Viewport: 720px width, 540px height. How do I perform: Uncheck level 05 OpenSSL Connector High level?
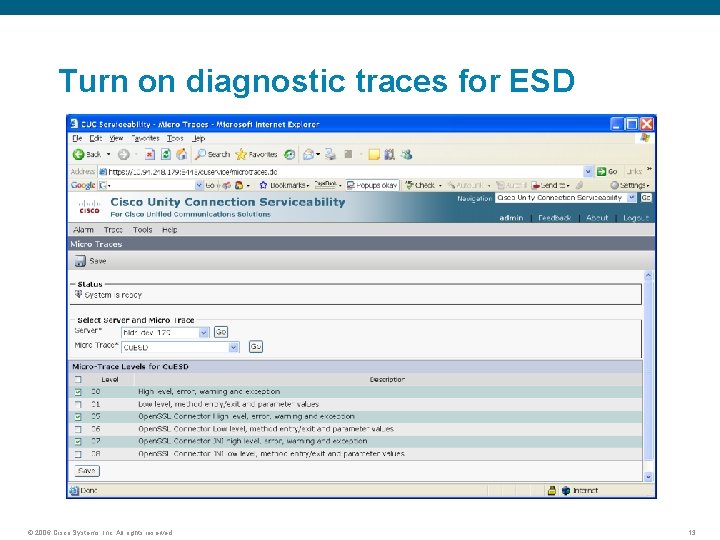(x=78, y=417)
